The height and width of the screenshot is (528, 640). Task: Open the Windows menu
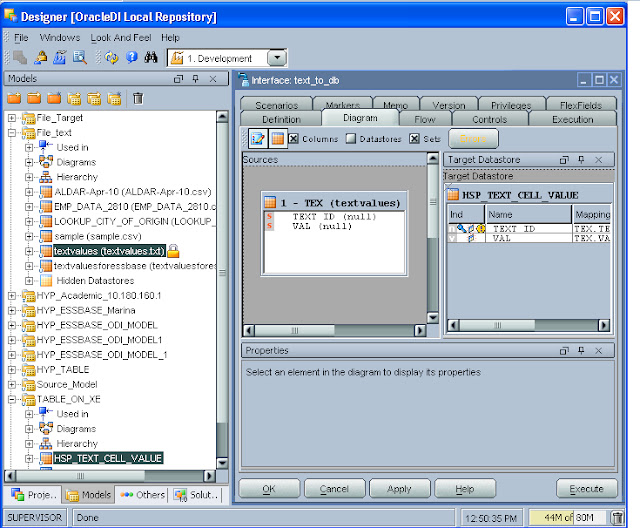click(x=60, y=38)
